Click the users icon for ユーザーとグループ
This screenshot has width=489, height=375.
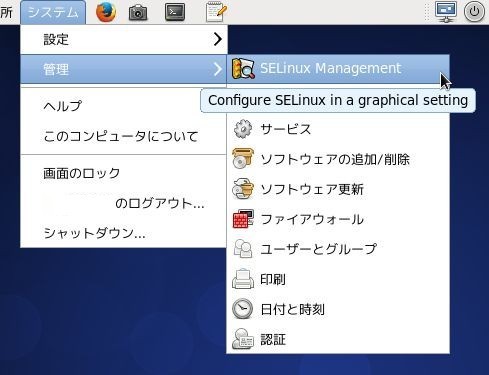pos(243,249)
